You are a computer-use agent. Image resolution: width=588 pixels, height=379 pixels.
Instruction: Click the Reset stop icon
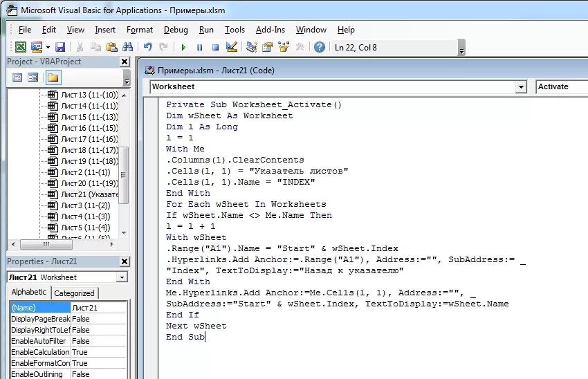tap(215, 48)
